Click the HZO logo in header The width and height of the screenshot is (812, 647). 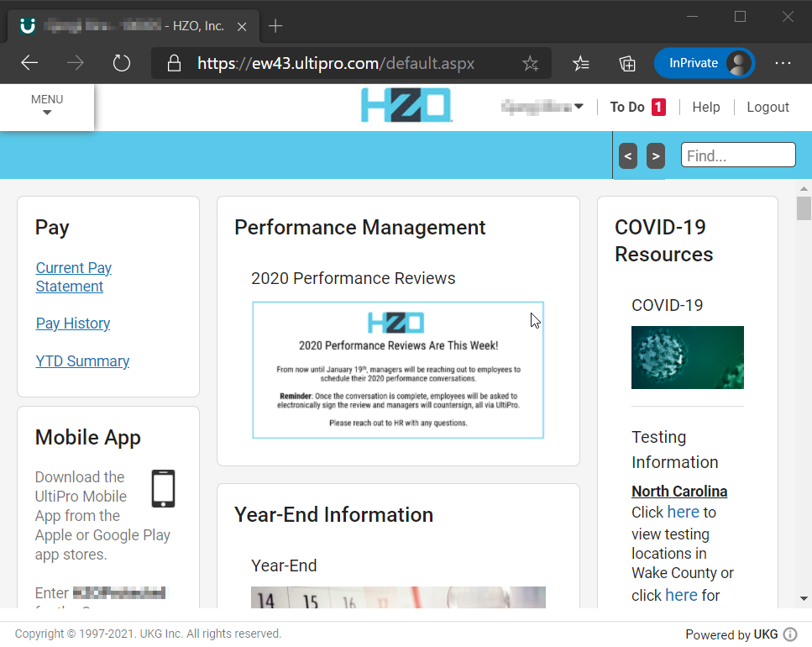click(x=406, y=105)
